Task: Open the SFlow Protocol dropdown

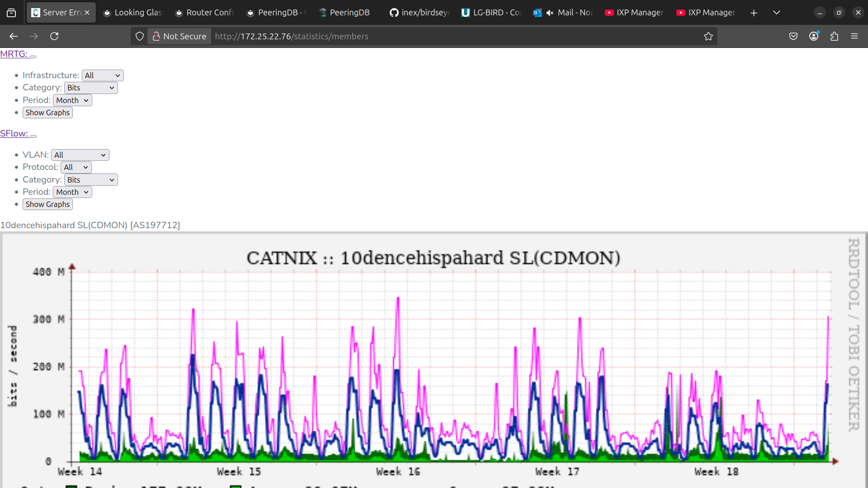Action: click(76, 167)
